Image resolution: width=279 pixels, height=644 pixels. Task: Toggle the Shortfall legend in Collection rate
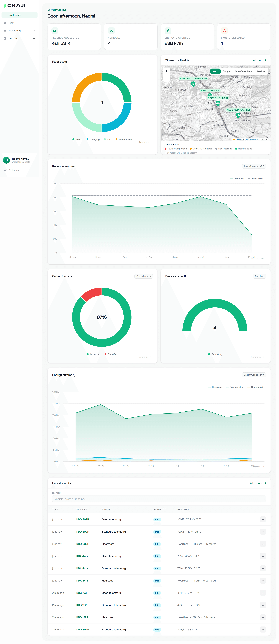pyautogui.click(x=111, y=354)
